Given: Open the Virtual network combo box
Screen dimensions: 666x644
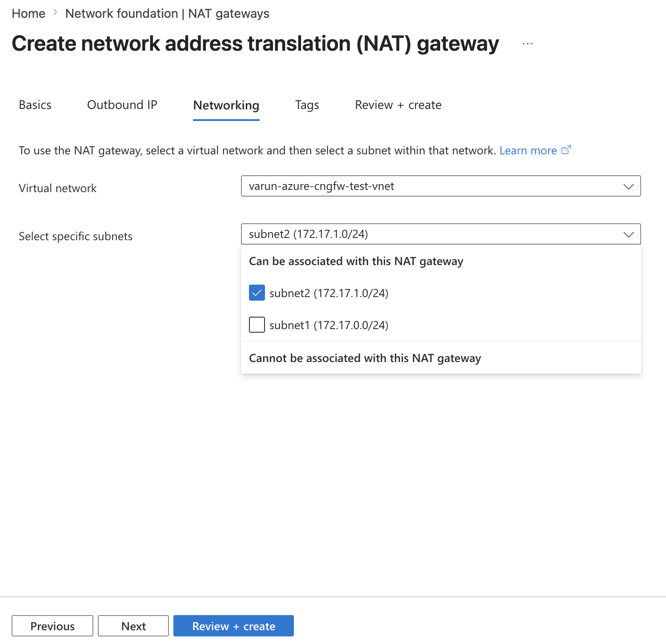Looking at the screenshot, I should click(x=441, y=186).
